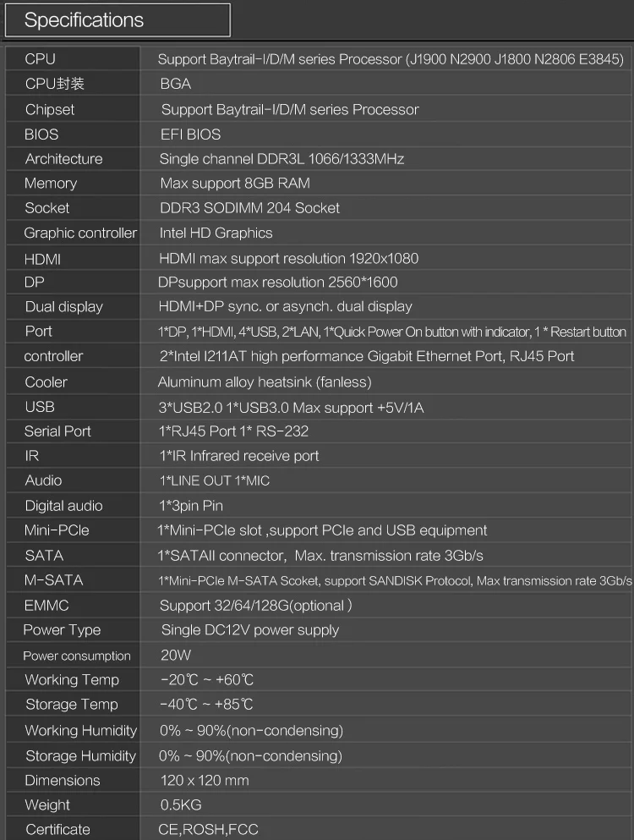
Task: Select the EMMC Support 32/64/128G text
Action: 256,606
